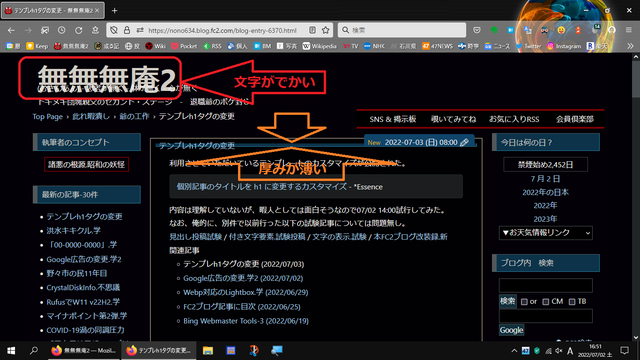Click the browser forward arrow

28,30
